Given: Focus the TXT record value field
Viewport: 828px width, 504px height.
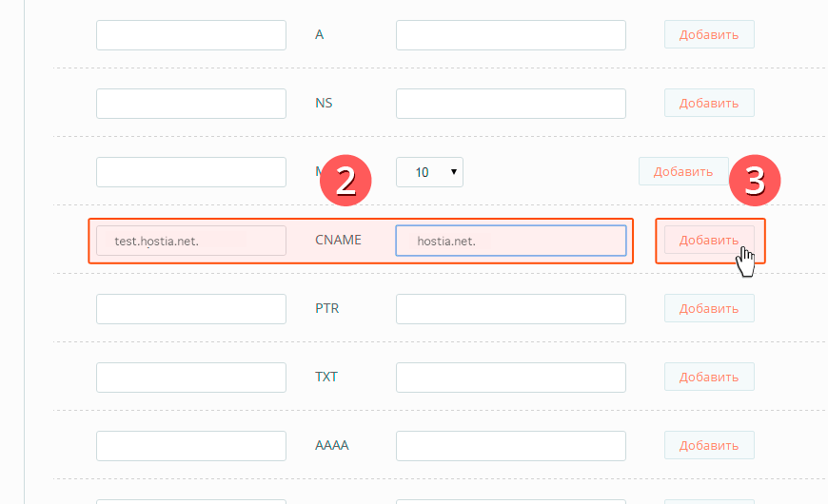Looking at the screenshot, I should click(x=511, y=378).
